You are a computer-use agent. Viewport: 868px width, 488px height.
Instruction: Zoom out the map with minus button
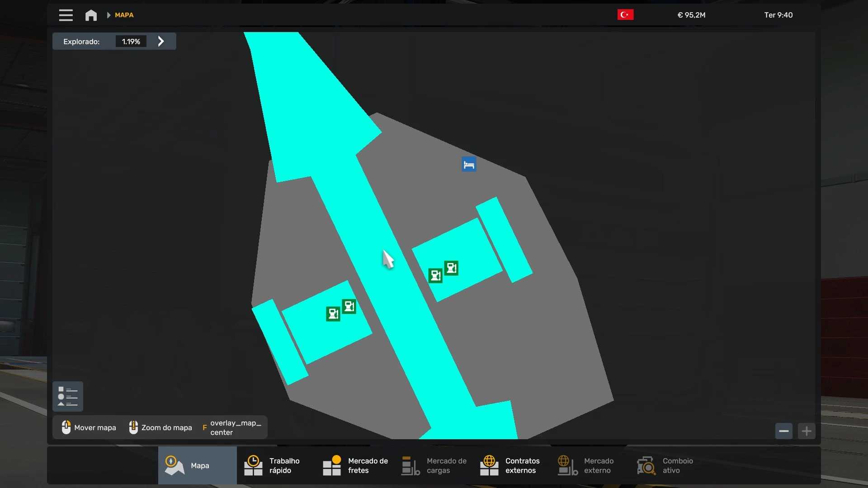[783, 431]
